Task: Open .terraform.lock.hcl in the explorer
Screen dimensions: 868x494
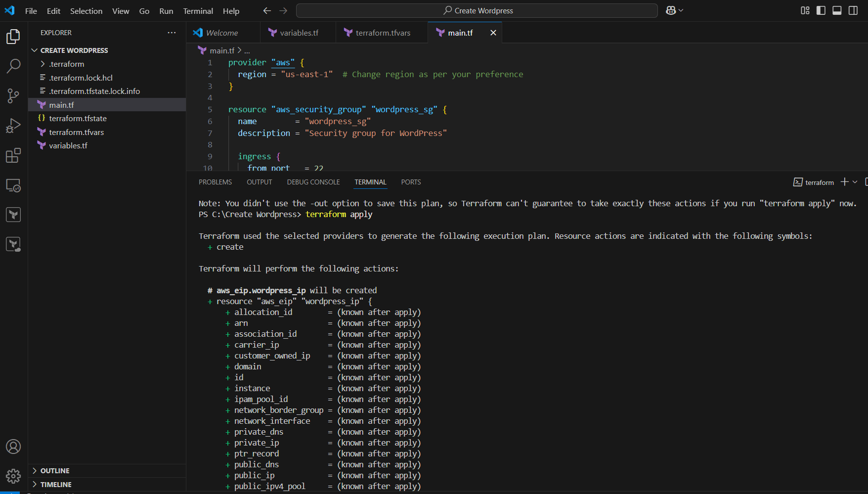Action: [107, 78]
